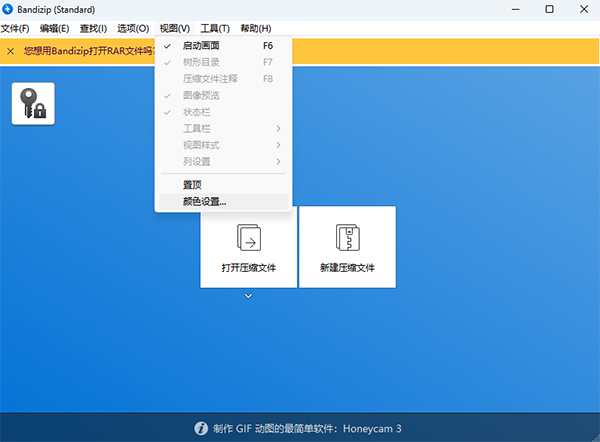Open the Honeycam 3 promotion link
This screenshot has width=600, height=442.
point(307,429)
